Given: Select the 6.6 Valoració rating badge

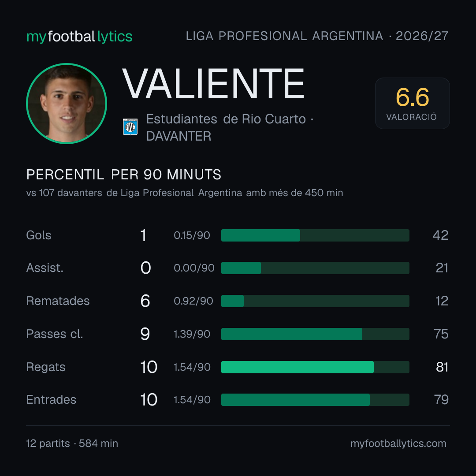Looking at the screenshot, I should pos(412,103).
